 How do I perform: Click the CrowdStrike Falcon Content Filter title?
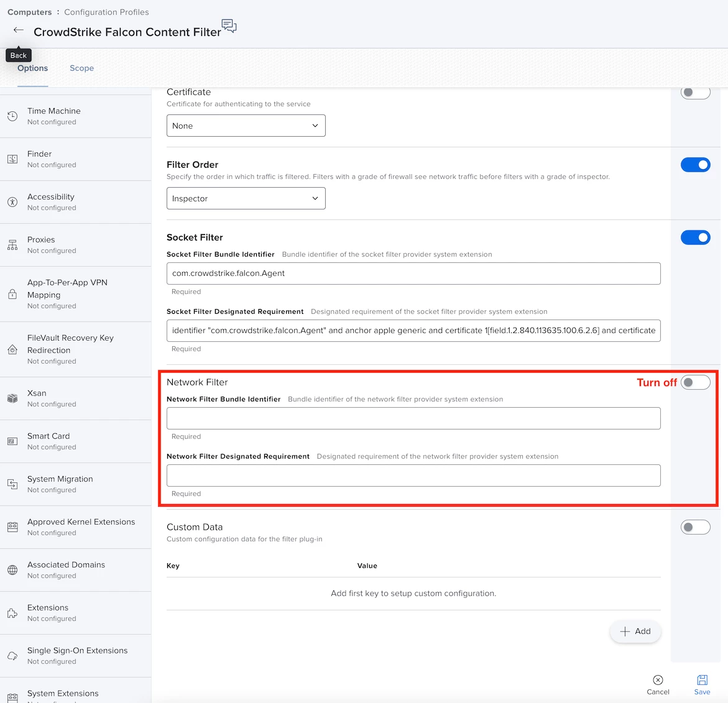(x=127, y=32)
